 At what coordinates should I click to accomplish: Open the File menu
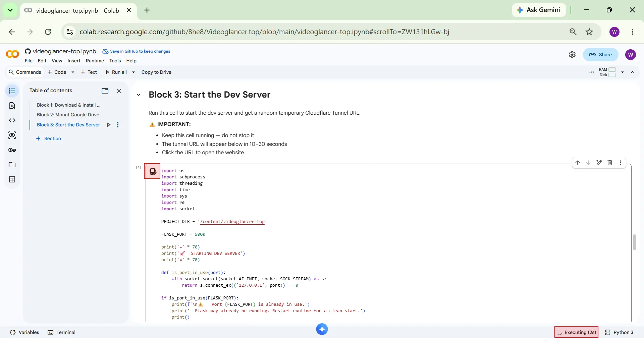click(x=29, y=61)
